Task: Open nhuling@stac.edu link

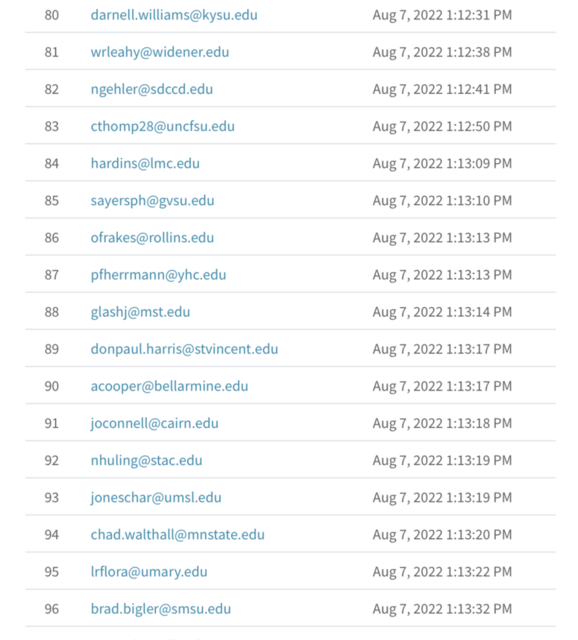Action: tap(146, 461)
